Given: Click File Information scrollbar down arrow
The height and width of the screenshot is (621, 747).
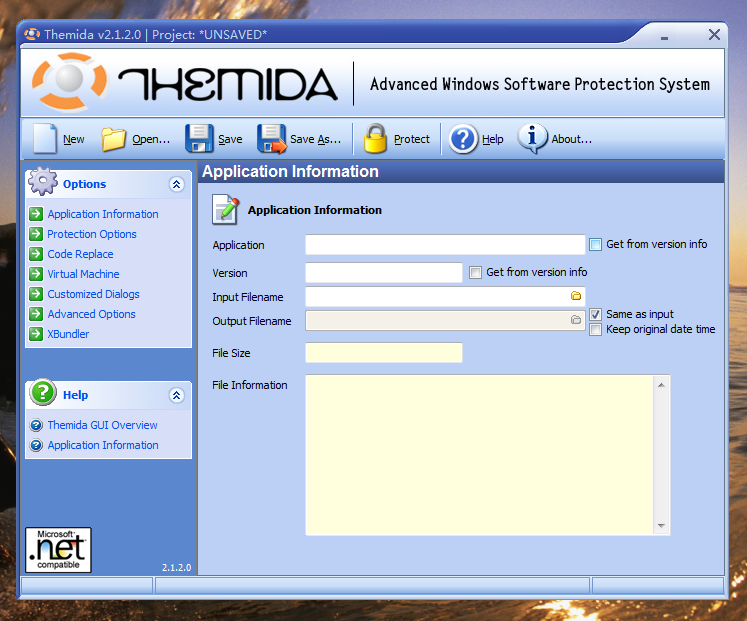Looking at the screenshot, I should coord(661,526).
